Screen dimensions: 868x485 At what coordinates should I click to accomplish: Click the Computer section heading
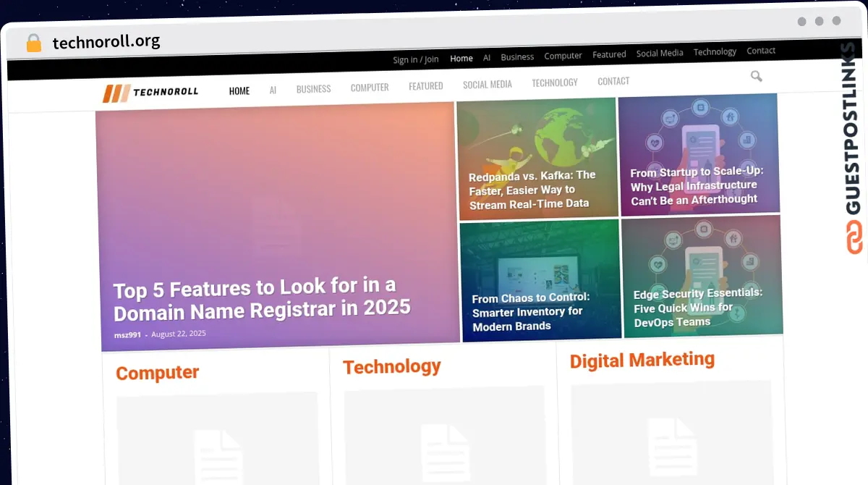pyautogui.click(x=157, y=373)
